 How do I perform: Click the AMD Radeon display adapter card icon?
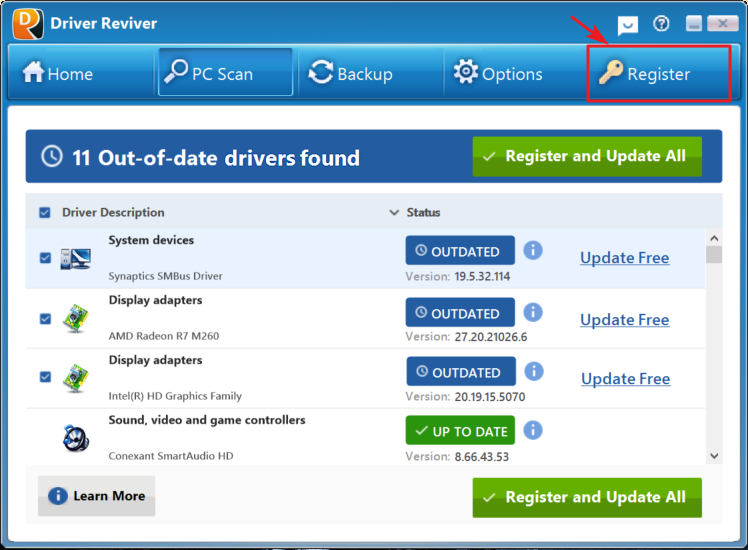click(76, 318)
